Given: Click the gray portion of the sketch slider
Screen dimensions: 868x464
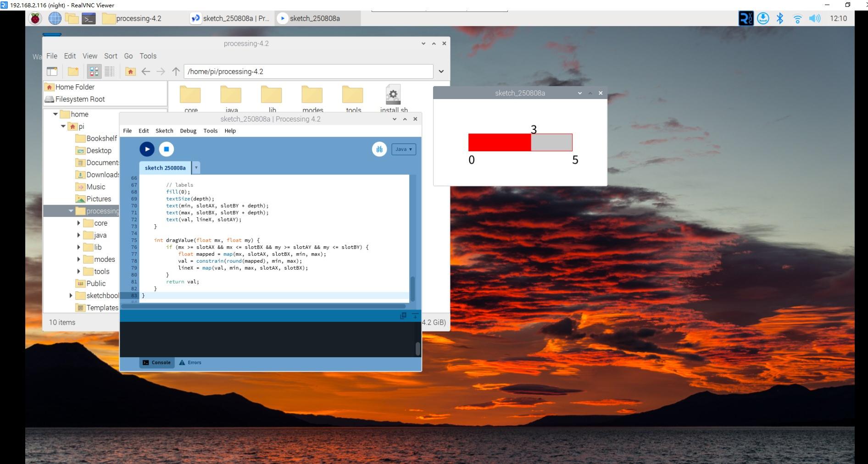Looking at the screenshot, I should point(552,143).
